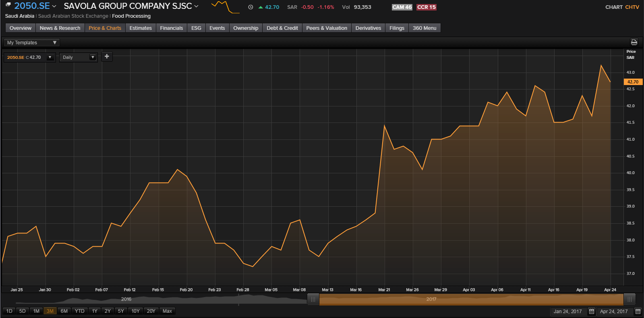Click the clock icon beside the price
644x318 pixels.
251,7
